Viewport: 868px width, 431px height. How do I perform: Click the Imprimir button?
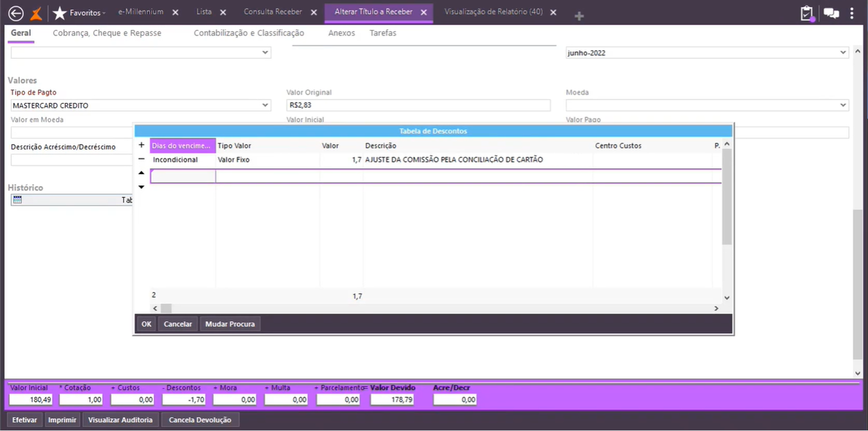(62, 420)
